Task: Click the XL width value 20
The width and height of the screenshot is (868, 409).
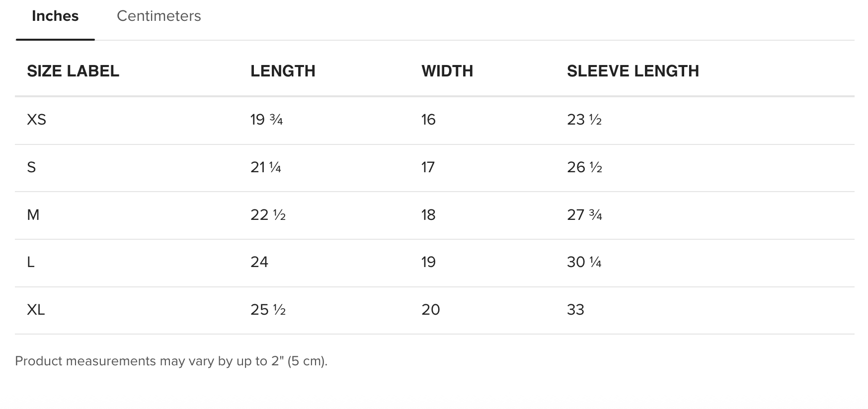Action: pyautogui.click(x=430, y=310)
